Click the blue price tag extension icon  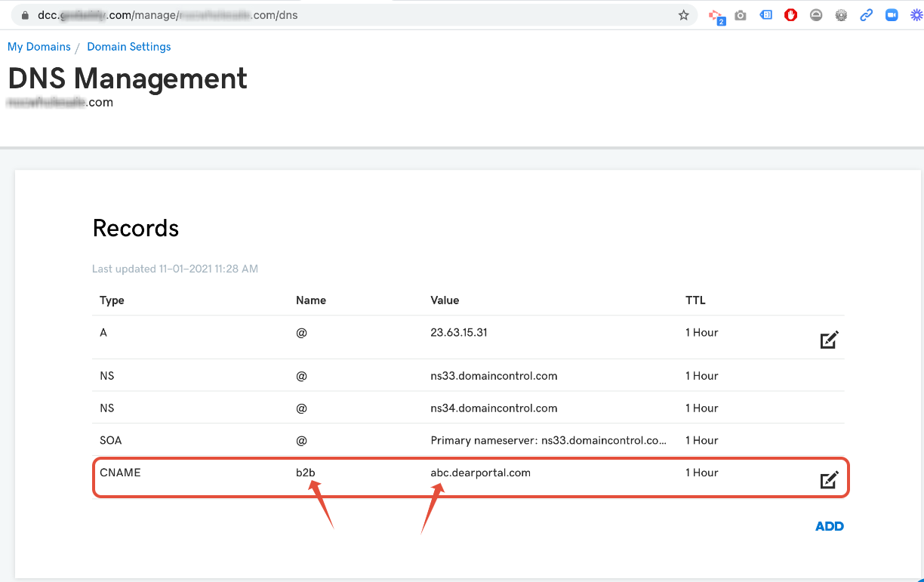click(765, 15)
